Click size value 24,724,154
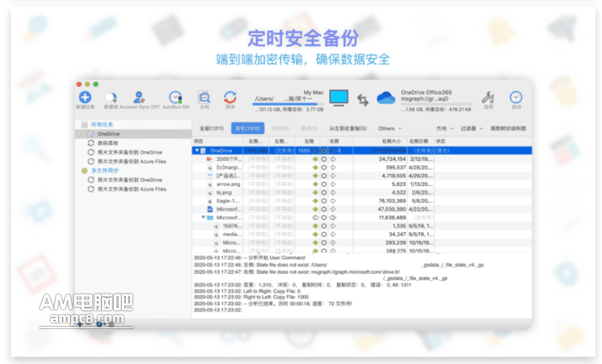 [392, 159]
